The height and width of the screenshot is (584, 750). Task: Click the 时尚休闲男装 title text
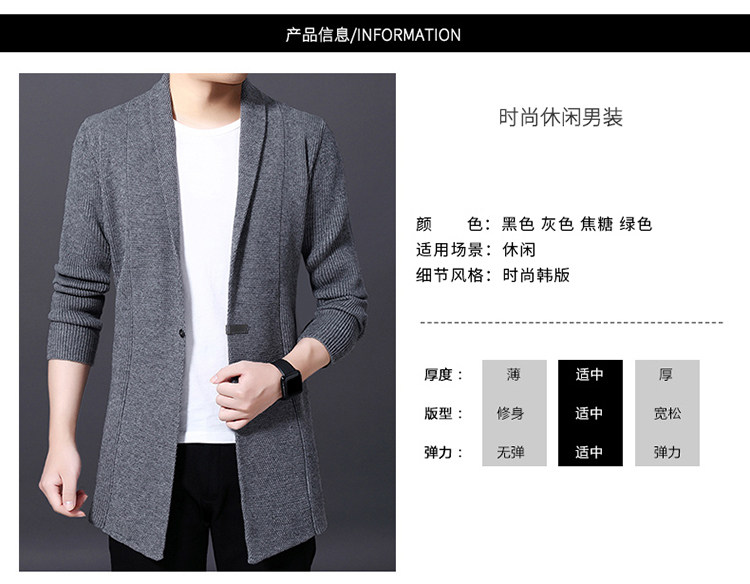[x=561, y=117]
